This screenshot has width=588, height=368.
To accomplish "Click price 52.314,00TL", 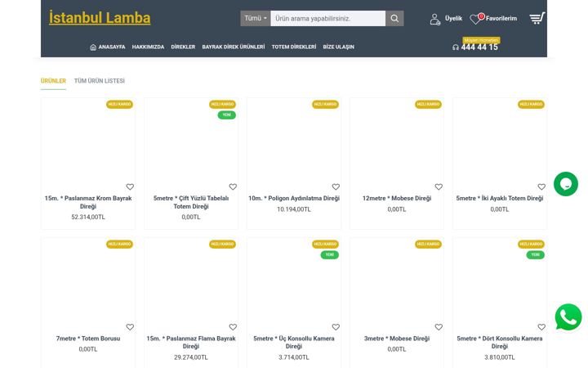I will 88,217.
